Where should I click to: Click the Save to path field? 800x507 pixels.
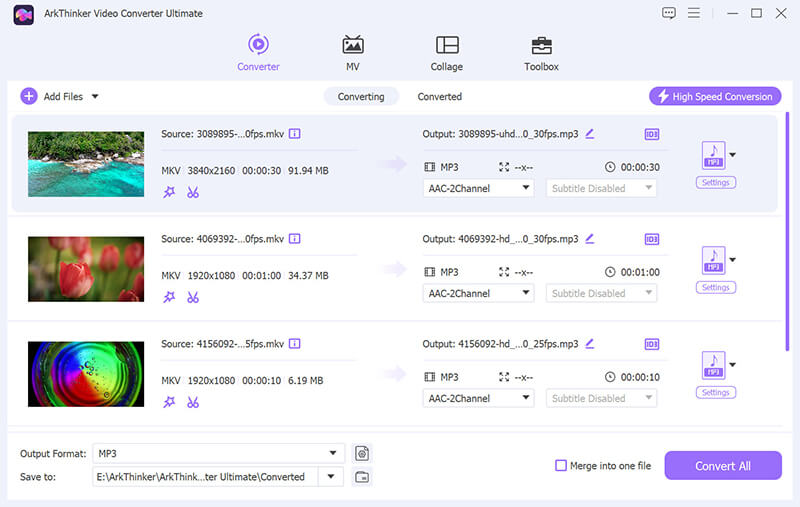pyautogui.click(x=205, y=476)
